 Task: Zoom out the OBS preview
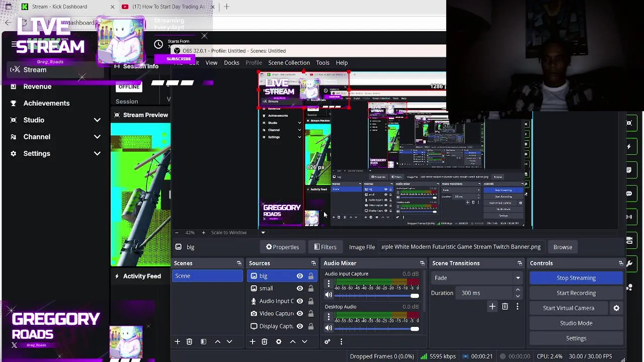[176, 233]
